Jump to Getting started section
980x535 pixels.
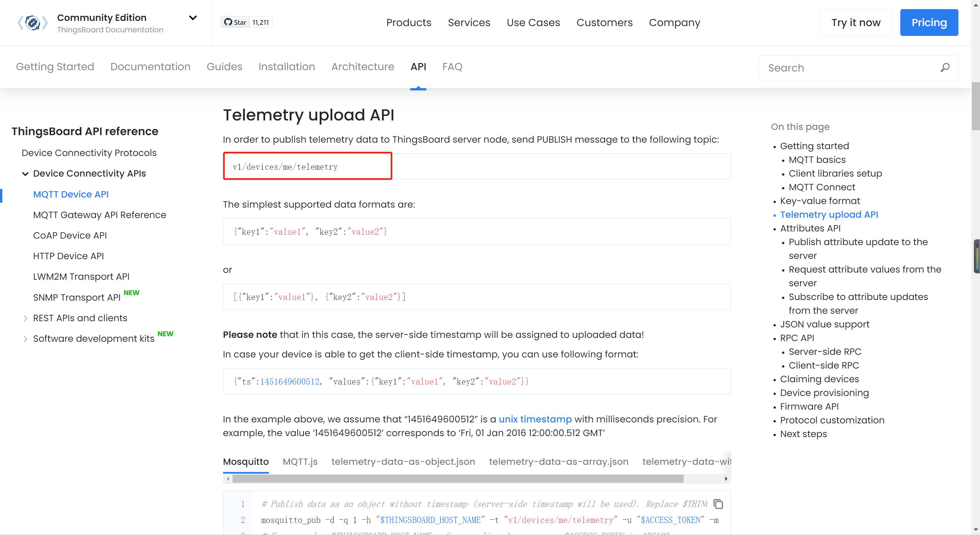tap(814, 146)
